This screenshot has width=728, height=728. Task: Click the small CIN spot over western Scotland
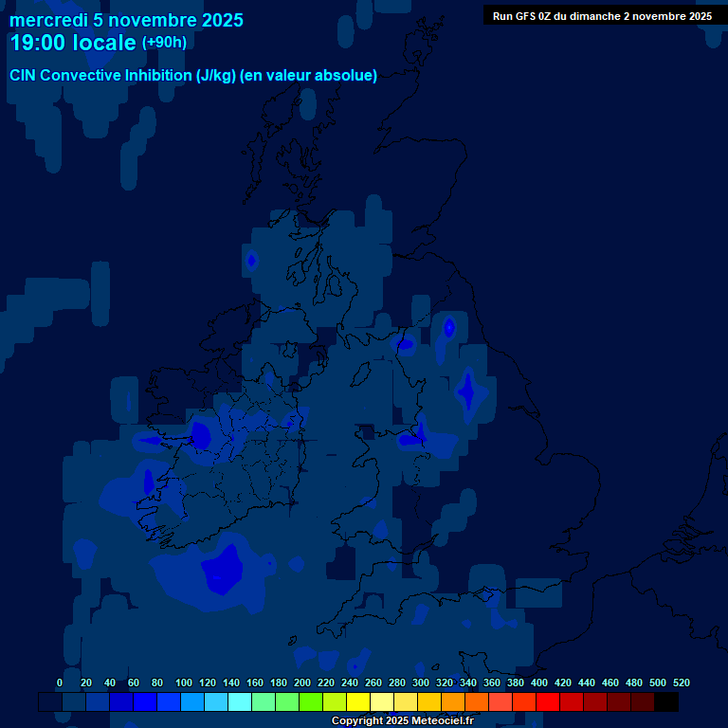pos(251,260)
